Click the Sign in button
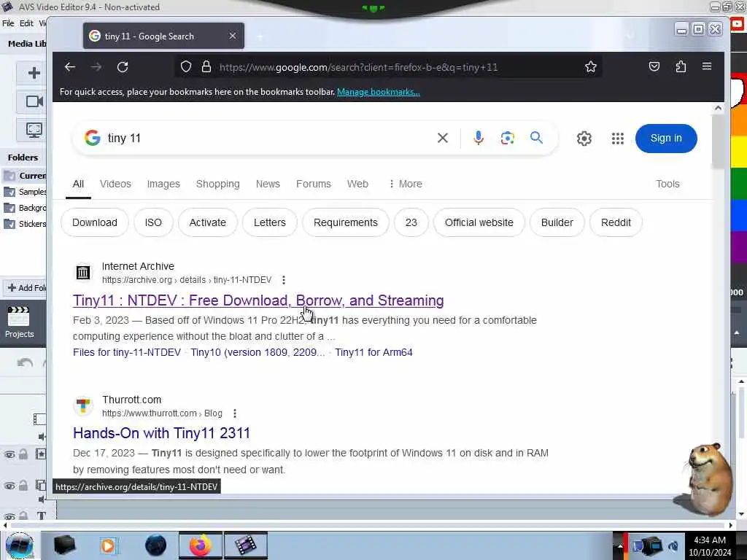Image resolution: width=747 pixels, height=560 pixels. tap(666, 139)
